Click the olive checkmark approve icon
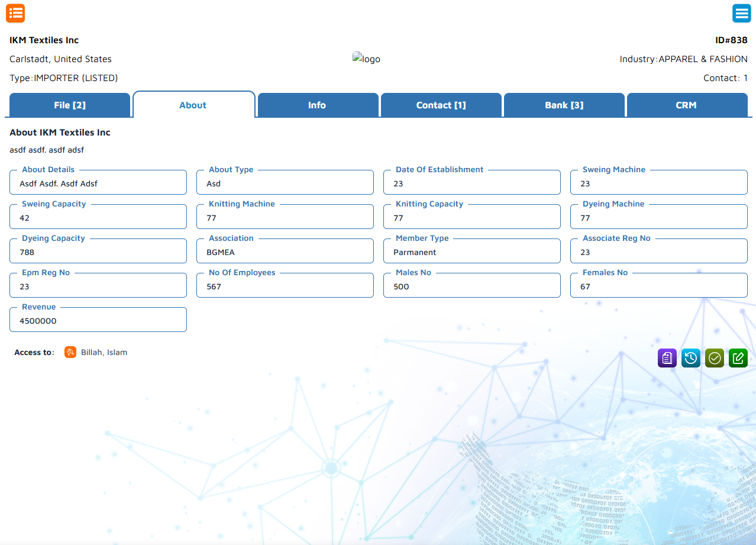 pos(715,357)
